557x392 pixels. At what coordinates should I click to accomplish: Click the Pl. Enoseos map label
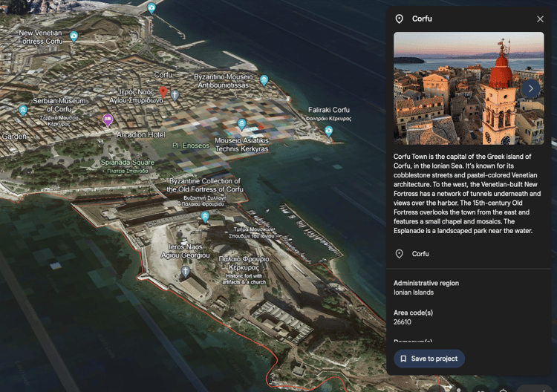(191, 146)
